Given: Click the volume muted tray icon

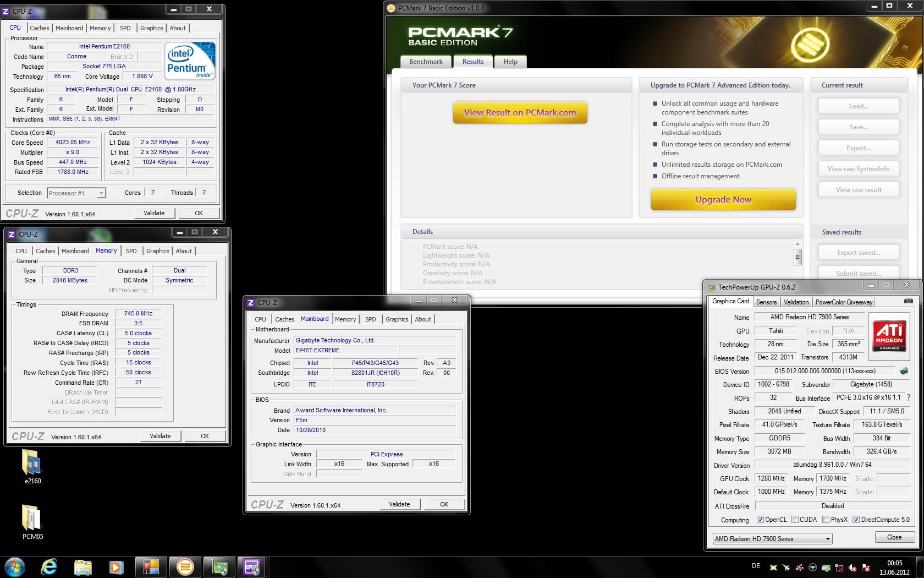Looking at the screenshot, I should pos(853,568).
